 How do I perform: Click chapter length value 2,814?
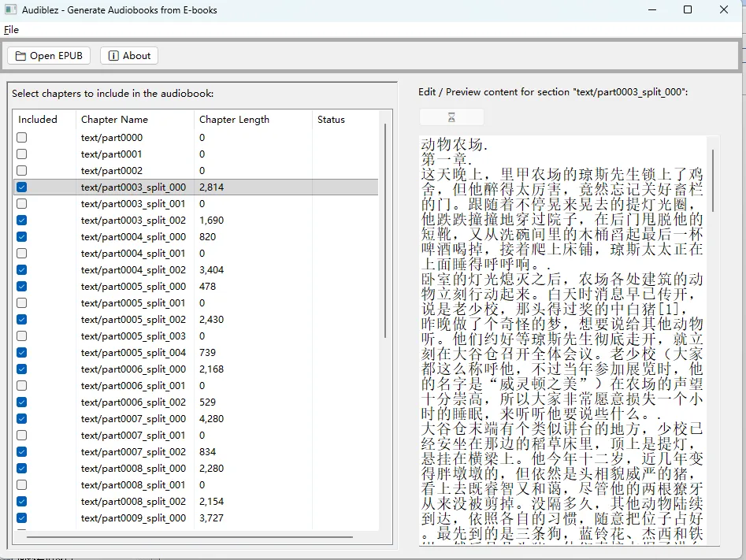coord(211,187)
